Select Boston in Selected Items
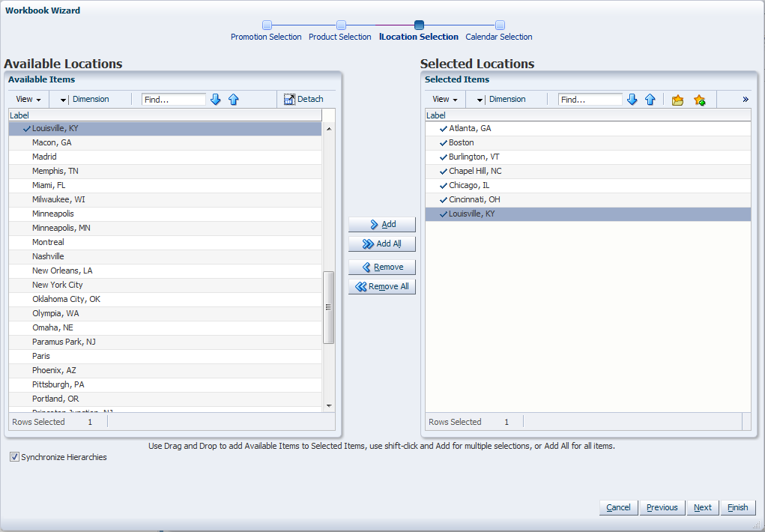Image resolution: width=765 pixels, height=532 pixels. tap(588, 142)
